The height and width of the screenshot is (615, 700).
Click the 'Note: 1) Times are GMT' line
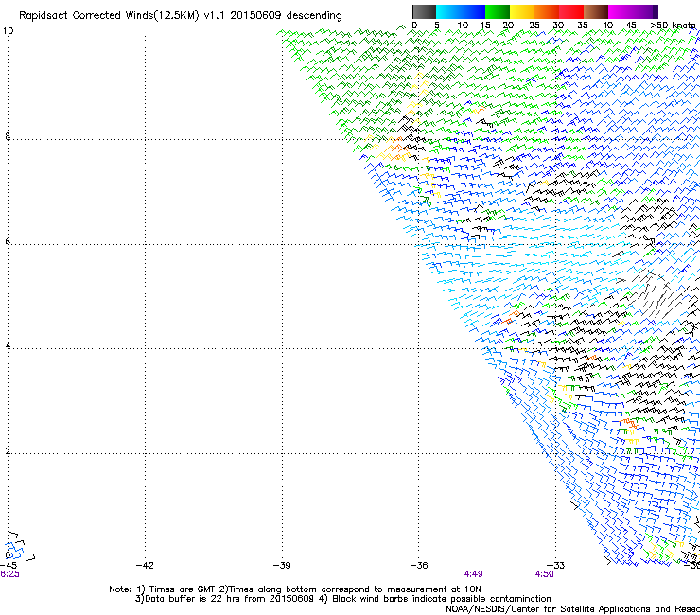tap(295, 589)
